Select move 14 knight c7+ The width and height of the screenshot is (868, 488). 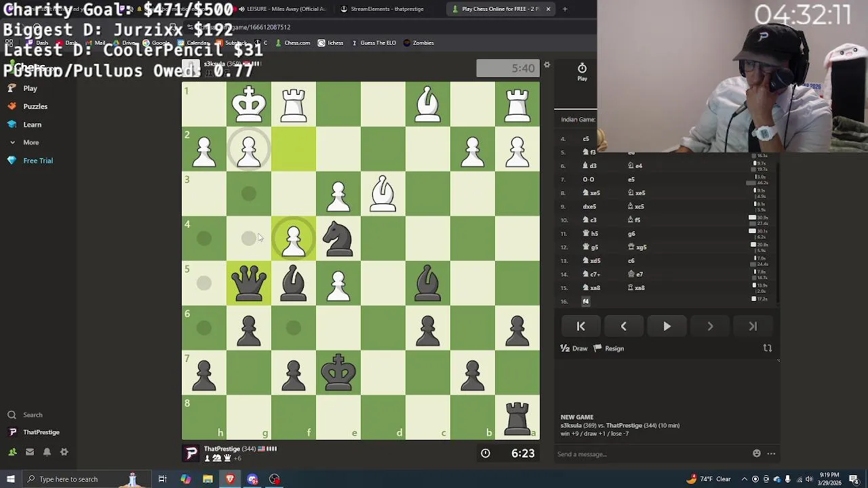point(591,274)
